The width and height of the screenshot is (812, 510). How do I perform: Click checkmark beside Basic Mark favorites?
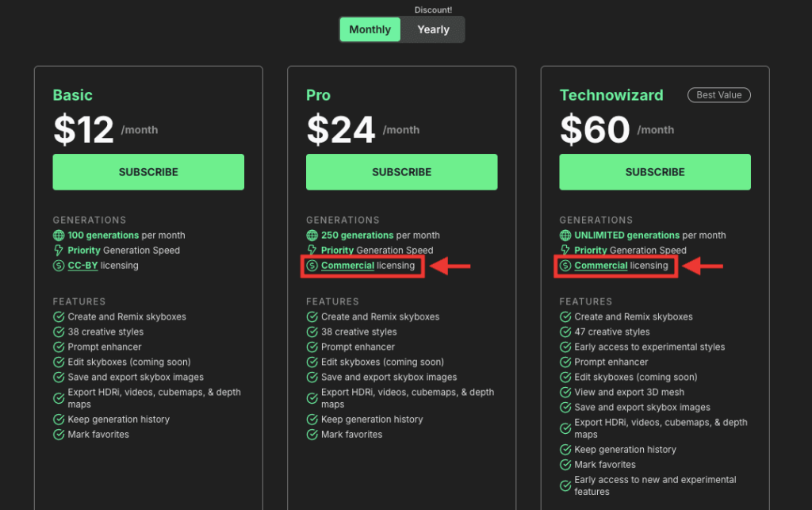click(x=59, y=435)
